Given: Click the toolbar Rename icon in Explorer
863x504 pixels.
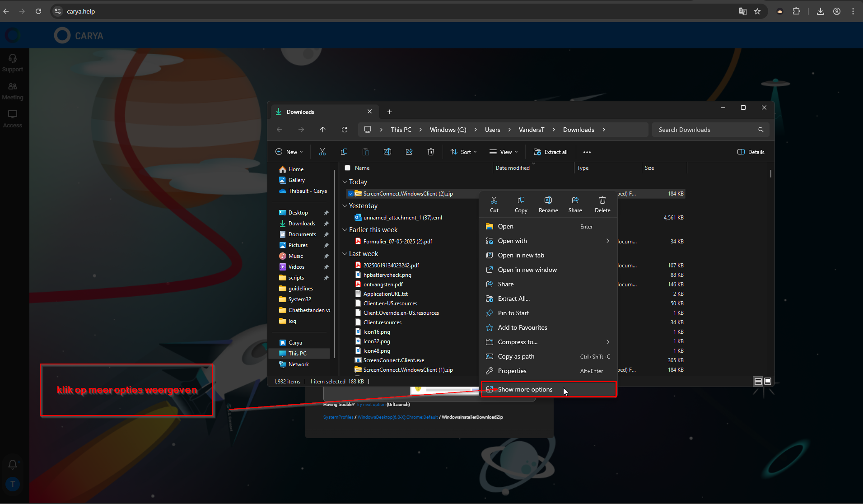Looking at the screenshot, I should click(x=387, y=152).
